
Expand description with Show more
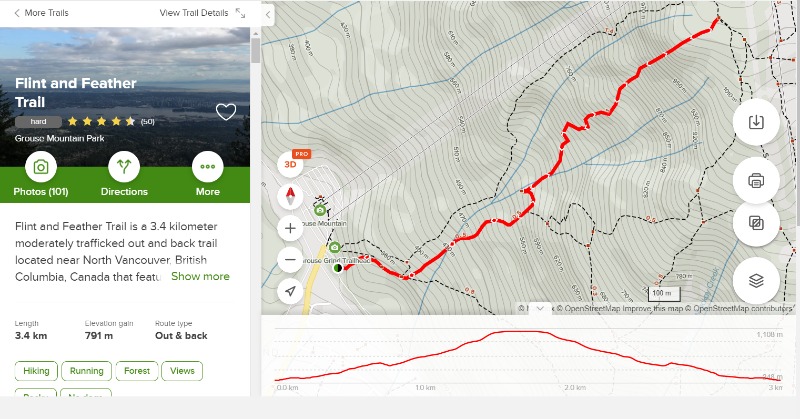(200, 276)
